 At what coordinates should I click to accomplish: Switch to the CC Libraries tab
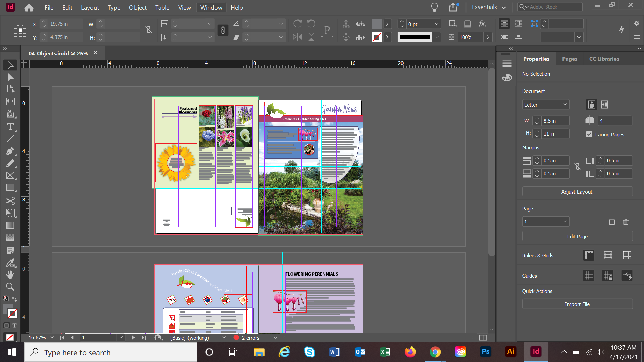pyautogui.click(x=604, y=59)
